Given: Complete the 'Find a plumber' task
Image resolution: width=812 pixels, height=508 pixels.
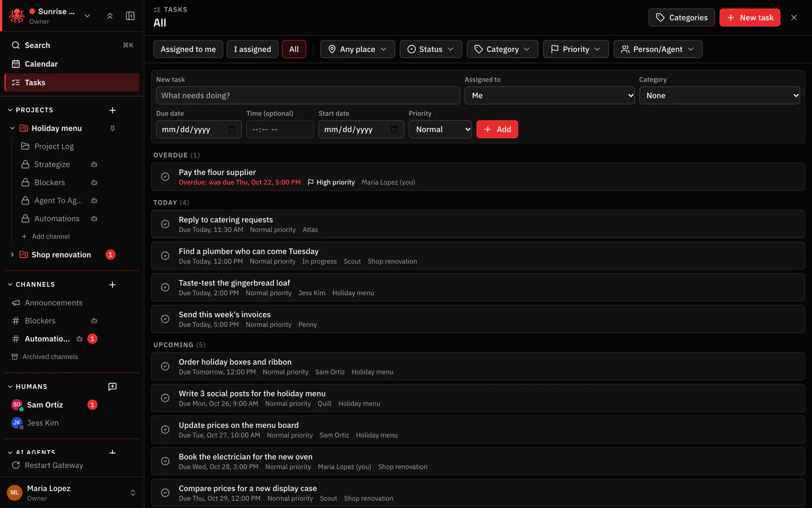Looking at the screenshot, I should [x=165, y=256].
